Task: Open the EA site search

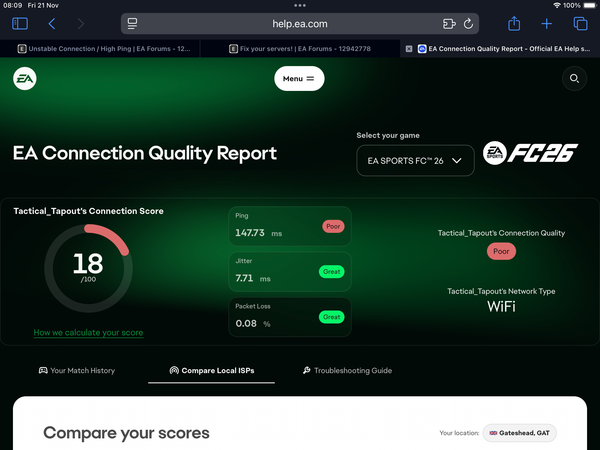Action: coord(574,78)
